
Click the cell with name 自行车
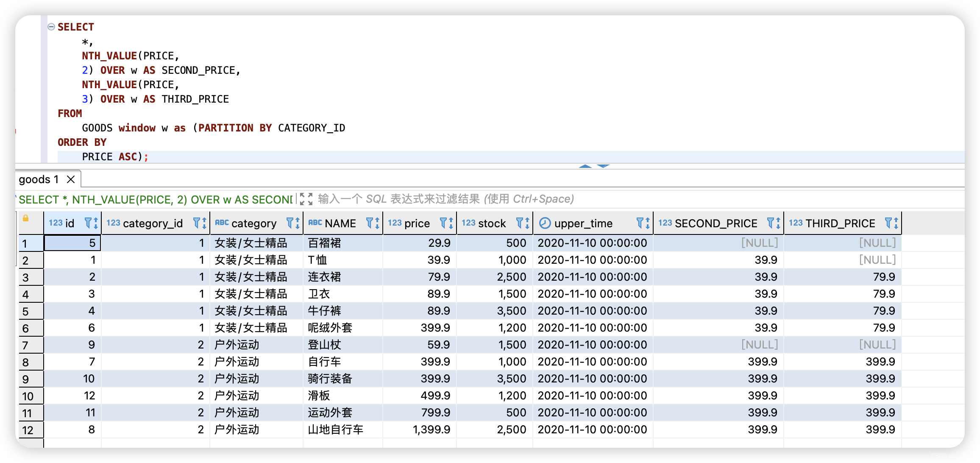click(343, 362)
